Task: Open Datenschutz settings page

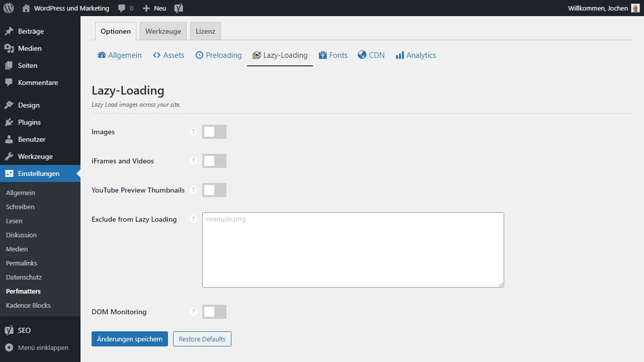Action: point(24,277)
